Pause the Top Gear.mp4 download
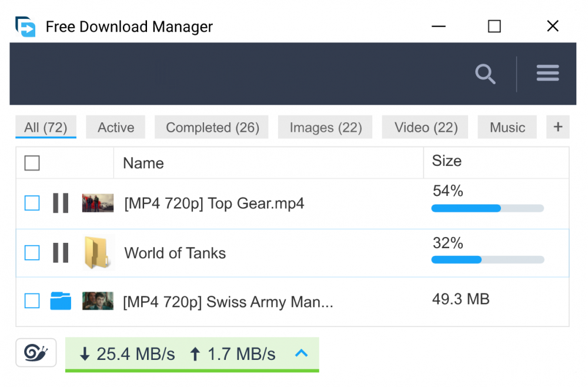The height and width of the screenshot is (387, 588). (x=61, y=203)
